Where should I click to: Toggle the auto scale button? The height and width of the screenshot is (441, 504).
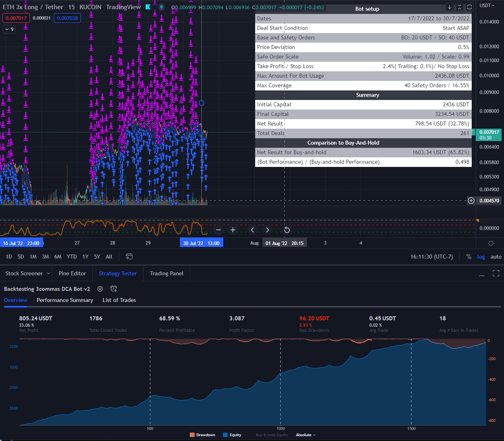pyautogui.click(x=496, y=257)
